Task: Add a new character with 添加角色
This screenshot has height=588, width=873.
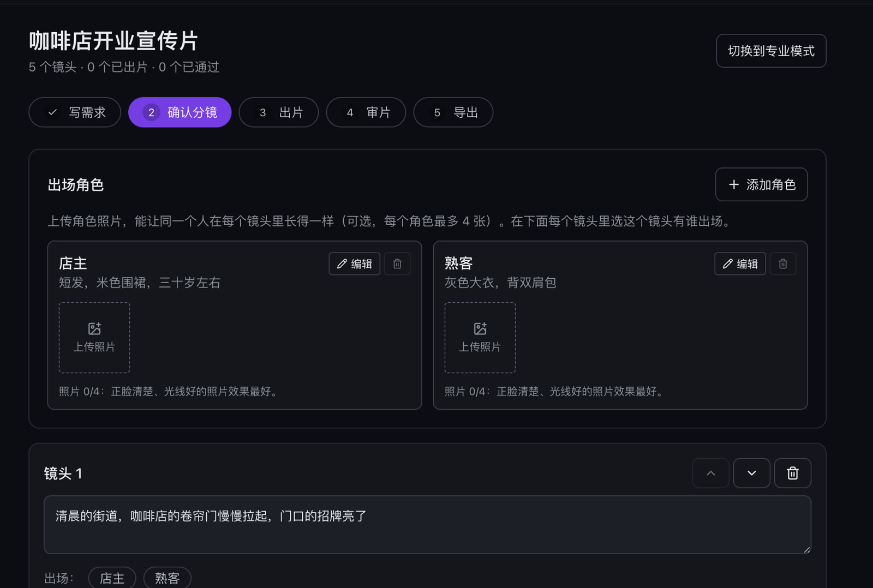Action: 761,184
